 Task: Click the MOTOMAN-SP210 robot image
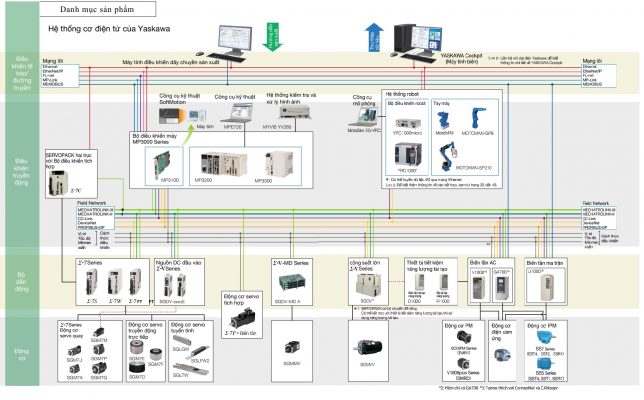448,156
